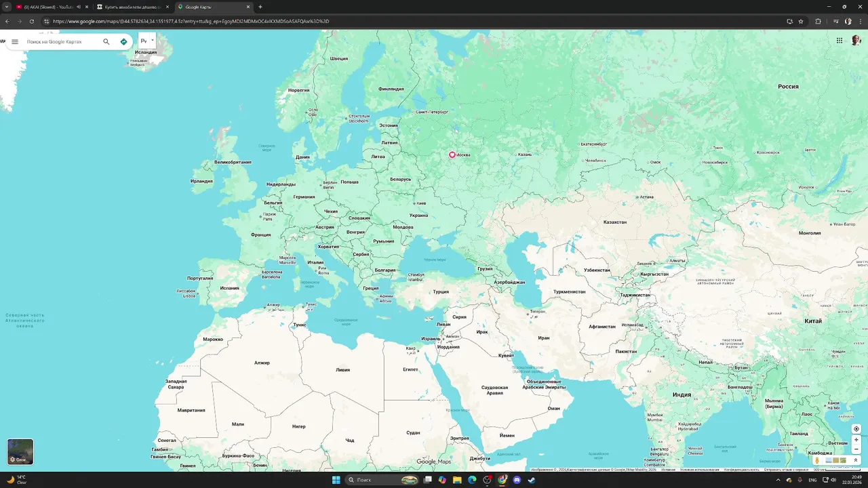Launch Microsoft Edge from the taskbar

[x=472, y=480]
